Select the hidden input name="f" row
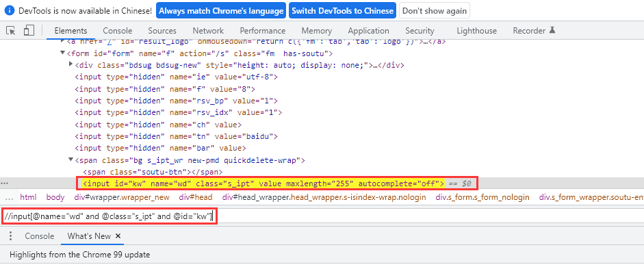Viewport: 644px width, 267px height. pyautogui.click(x=165, y=89)
